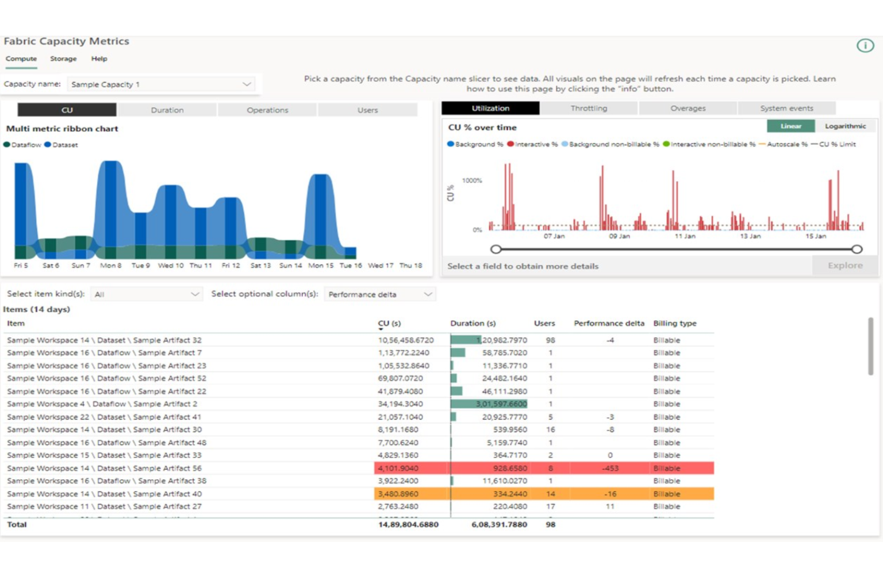
Task: Open the Throttling tab
Action: [x=589, y=108]
